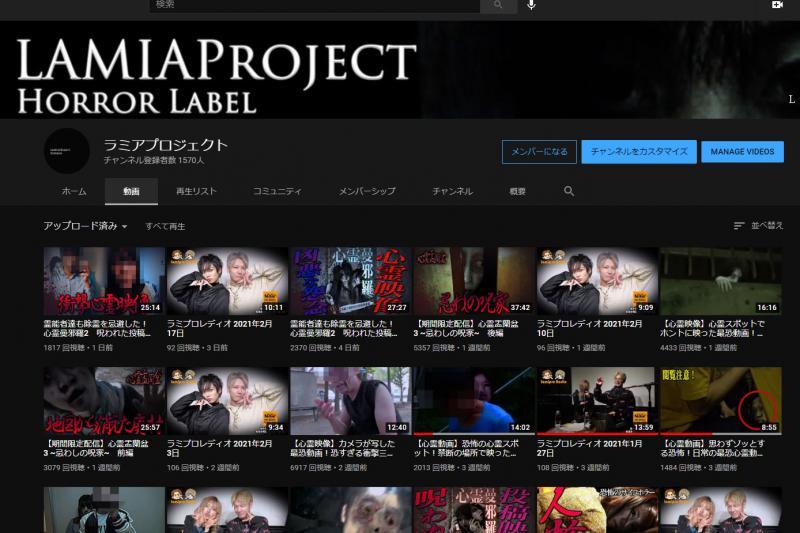Click the LAMIAProject Horror Label banner
Viewport: 800px width, 533px height.
click(x=400, y=70)
